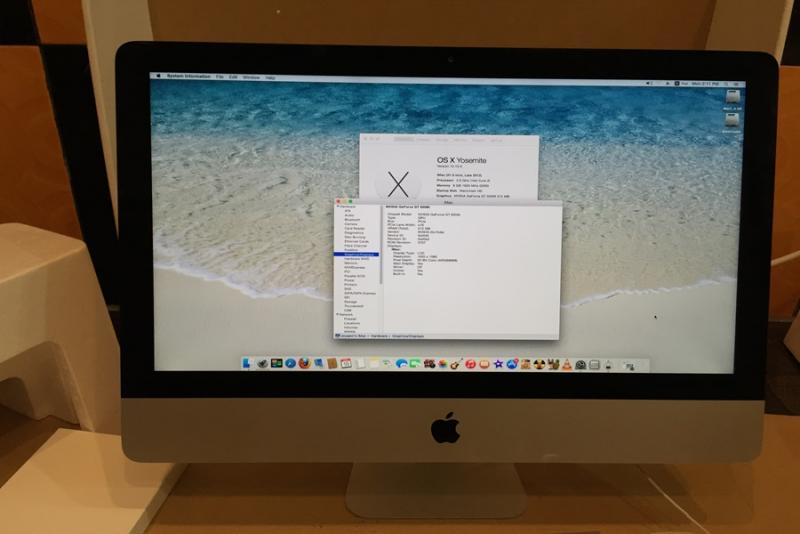Screen dimensions: 800x534
Task: Open Finder from the Dock
Action: (x=246, y=363)
